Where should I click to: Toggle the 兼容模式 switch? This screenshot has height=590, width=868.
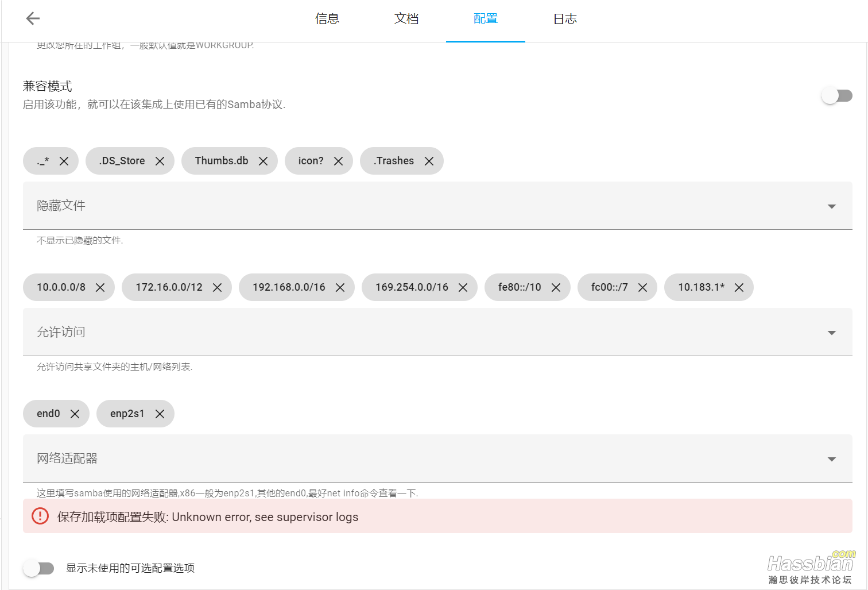(837, 95)
